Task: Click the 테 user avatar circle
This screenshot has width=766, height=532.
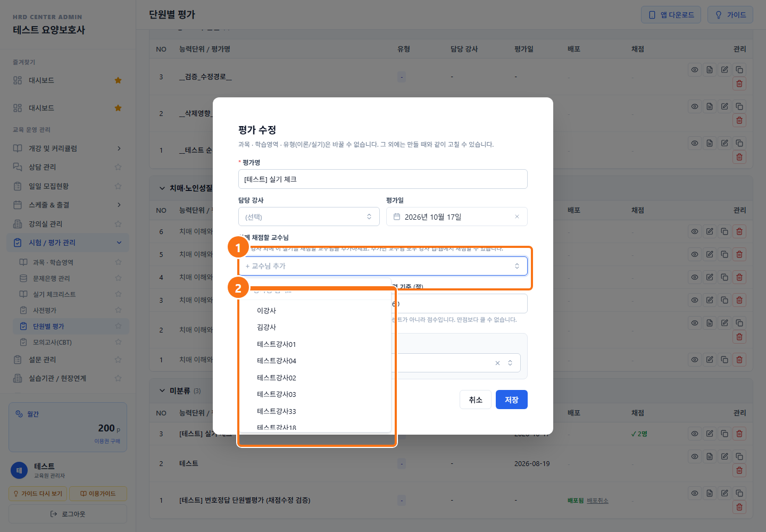Action: point(19,470)
